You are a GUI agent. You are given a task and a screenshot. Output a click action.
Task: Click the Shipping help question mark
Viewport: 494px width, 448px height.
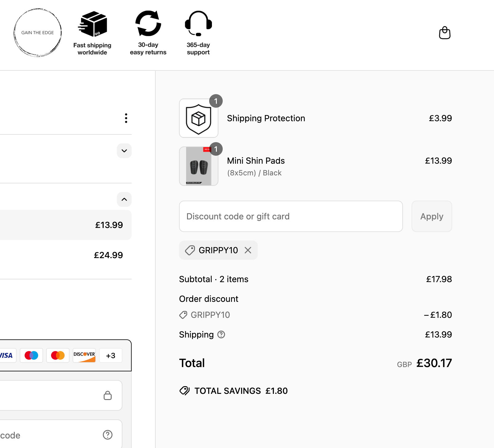[x=221, y=334]
